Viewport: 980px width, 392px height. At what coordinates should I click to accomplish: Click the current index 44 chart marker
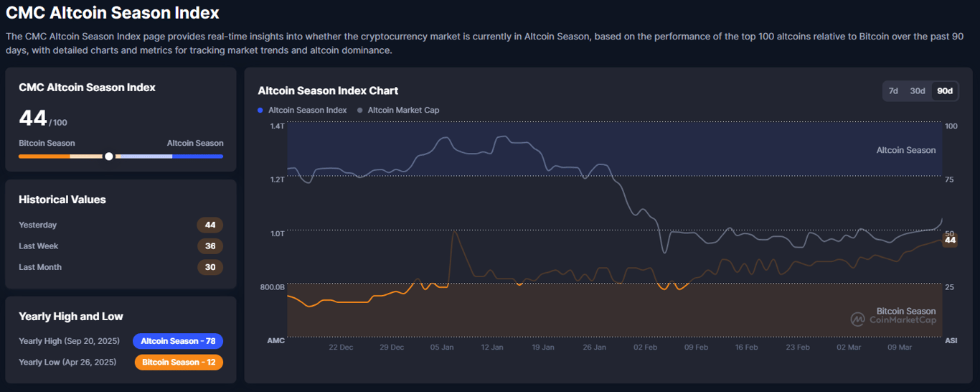tap(950, 240)
